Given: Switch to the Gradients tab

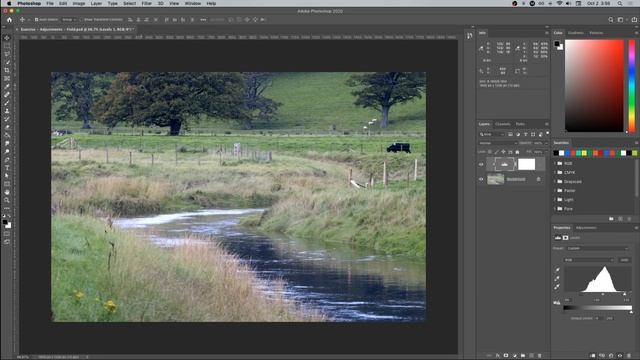Looking at the screenshot, I should point(576,33).
